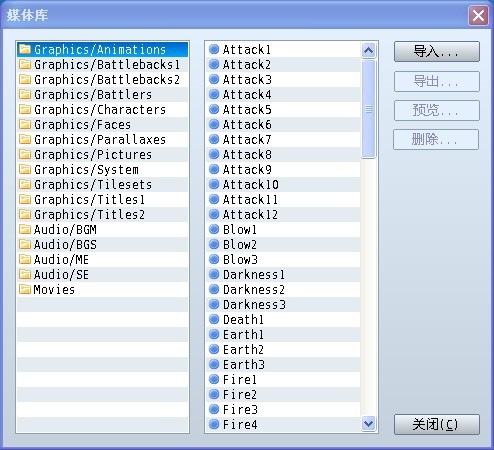Click the folder icon beside Graphics/Characters

pos(25,109)
